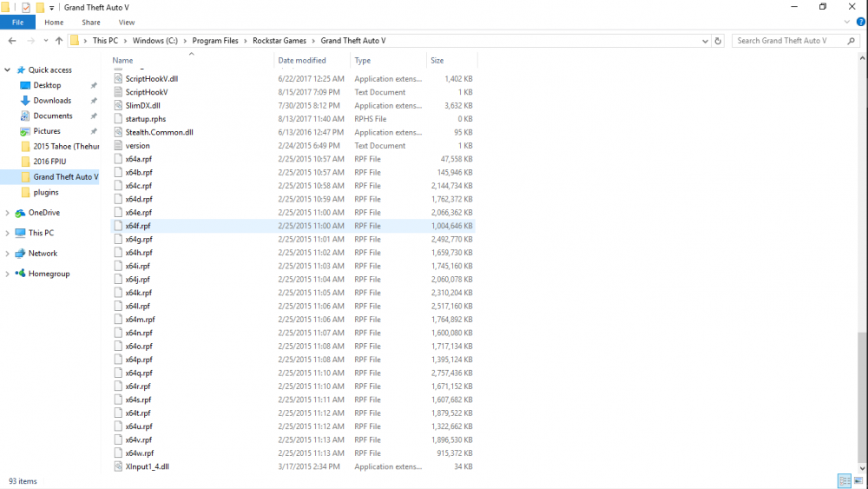This screenshot has width=868, height=489.
Task: Open the Home ribbon tab
Action: point(54,23)
